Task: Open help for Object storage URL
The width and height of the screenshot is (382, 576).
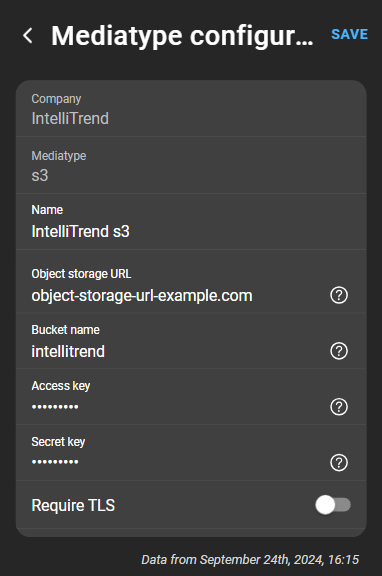Action: coord(339,295)
